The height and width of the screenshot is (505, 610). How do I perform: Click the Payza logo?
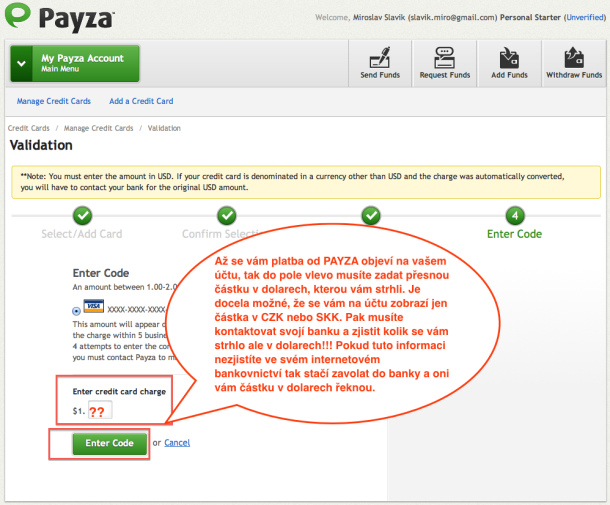pos(59,17)
